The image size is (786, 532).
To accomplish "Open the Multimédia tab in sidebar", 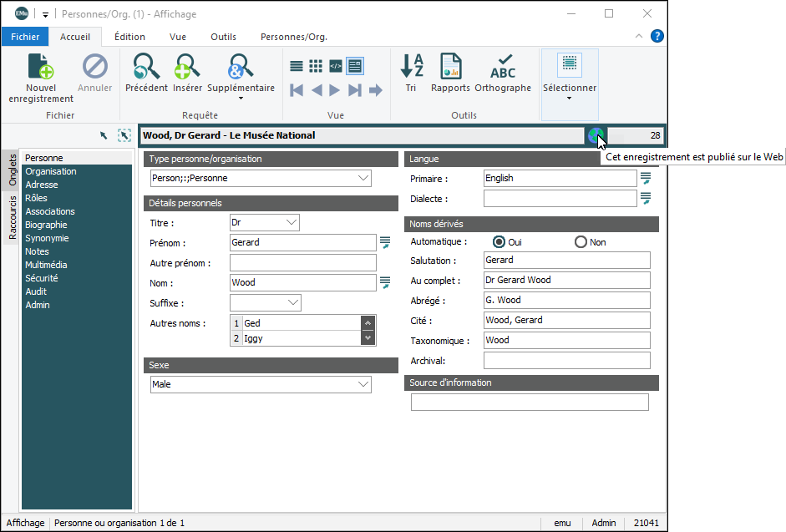I will point(46,265).
